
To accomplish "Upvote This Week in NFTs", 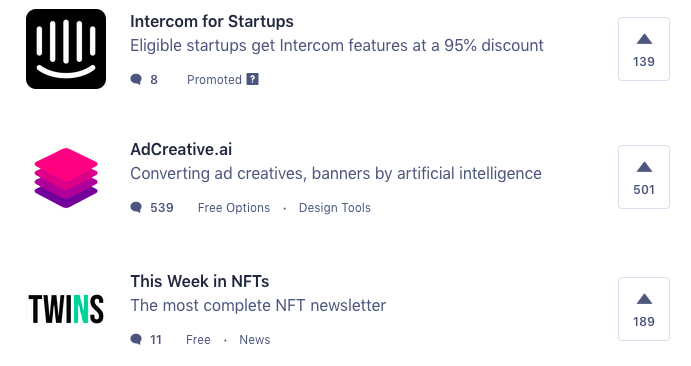I will (x=644, y=309).
